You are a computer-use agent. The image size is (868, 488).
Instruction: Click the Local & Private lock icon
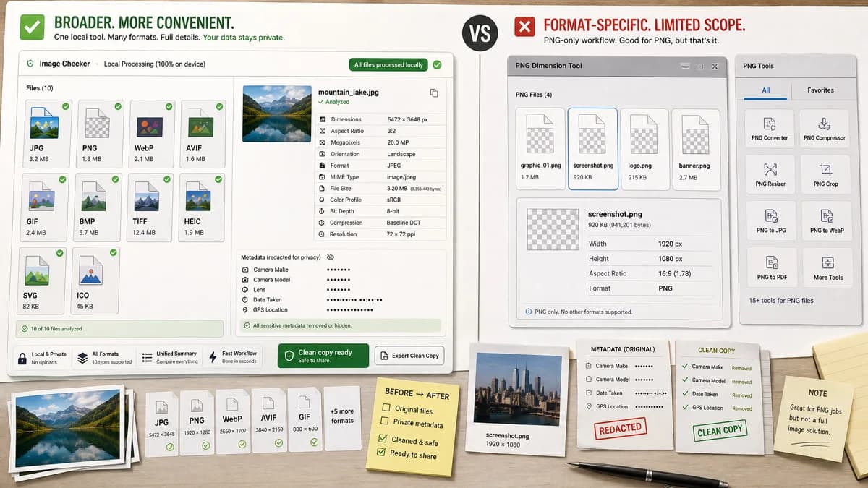point(21,357)
